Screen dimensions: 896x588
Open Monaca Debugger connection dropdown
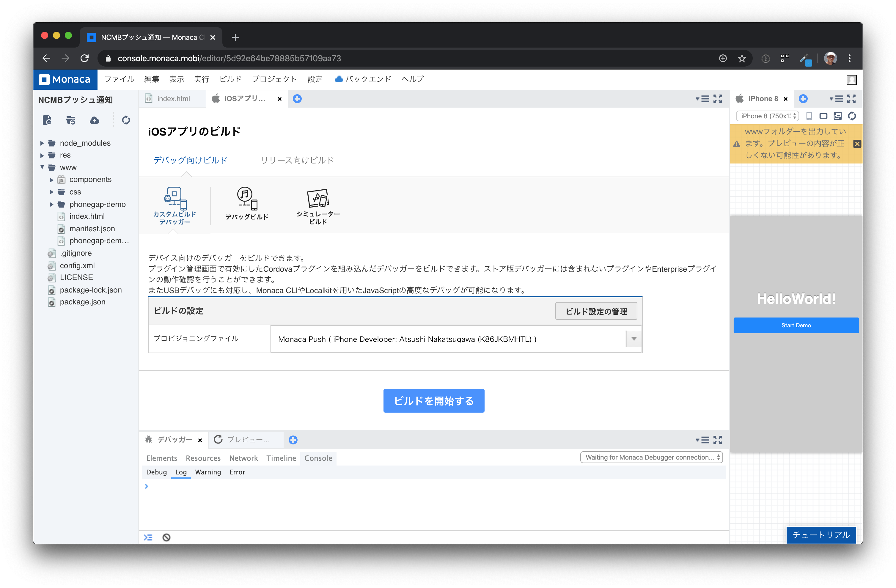[651, 457]
